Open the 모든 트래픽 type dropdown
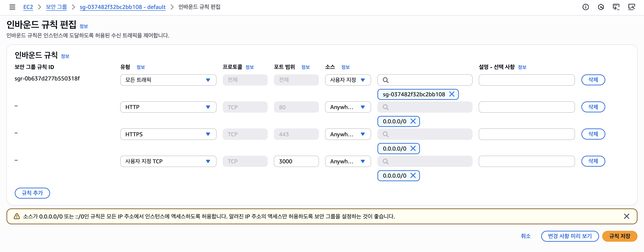Image resolution: width=644 pixels, height=252 pixels. (x=168, y=80)
